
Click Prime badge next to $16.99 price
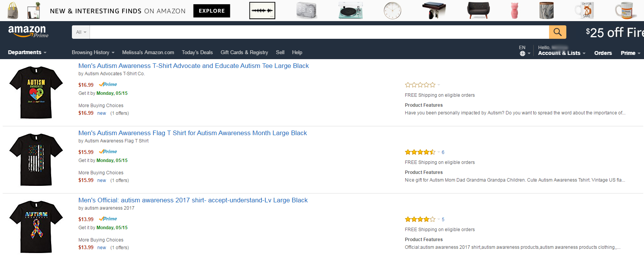(x=108, y=84)
